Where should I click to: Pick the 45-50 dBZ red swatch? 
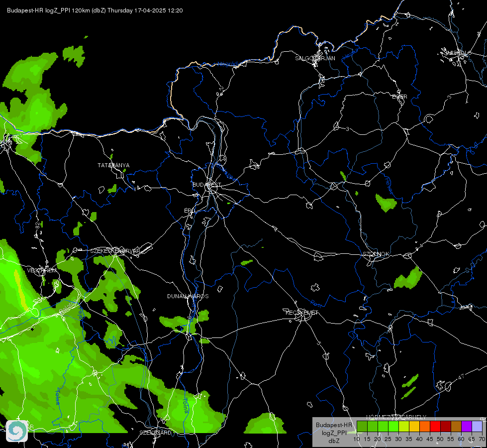(x=435, y=427)
